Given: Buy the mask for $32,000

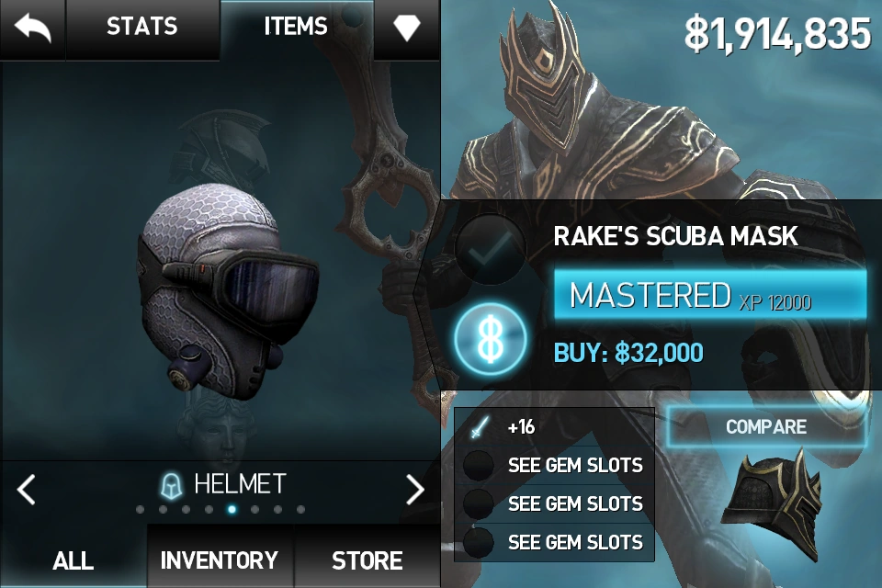Looking at the screenshot, I should coord(628,353).
